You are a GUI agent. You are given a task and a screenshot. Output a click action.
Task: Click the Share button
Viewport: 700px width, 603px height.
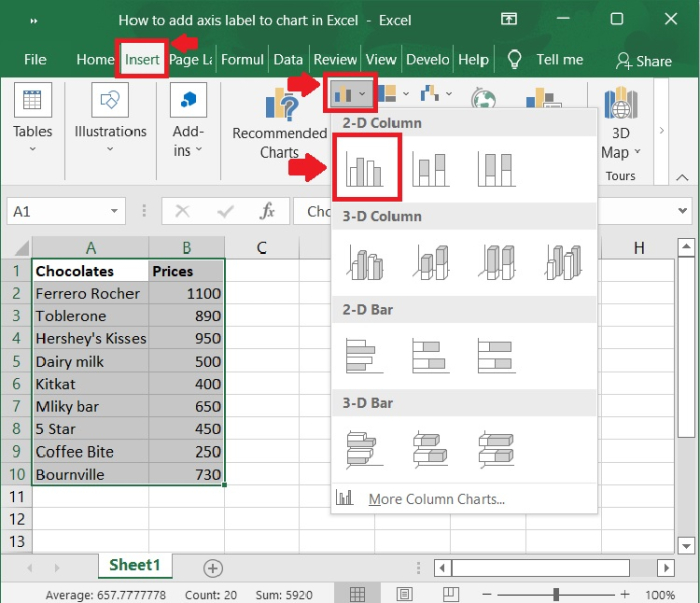point(644,60)
